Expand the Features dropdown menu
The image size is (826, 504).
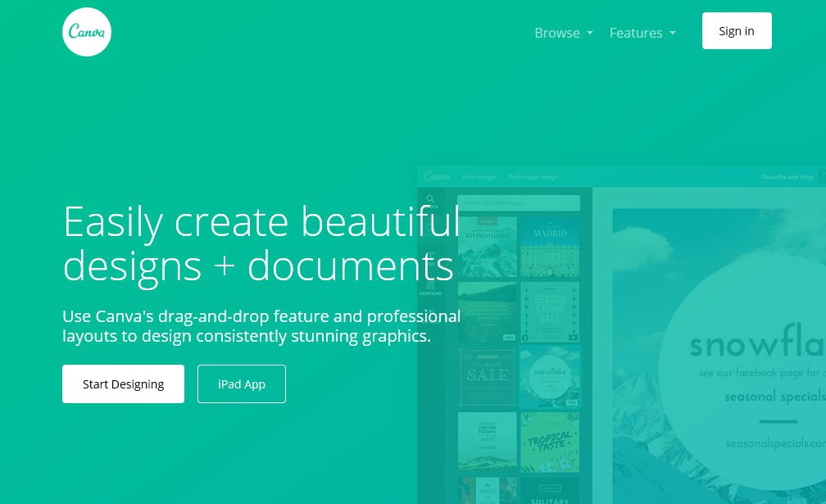(642, 33)
